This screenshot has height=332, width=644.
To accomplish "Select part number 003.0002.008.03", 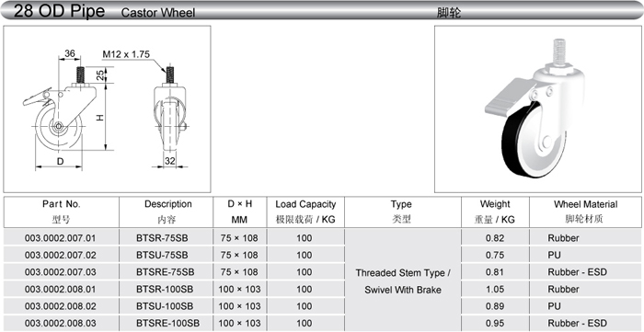I will click(x=60, y=324).
